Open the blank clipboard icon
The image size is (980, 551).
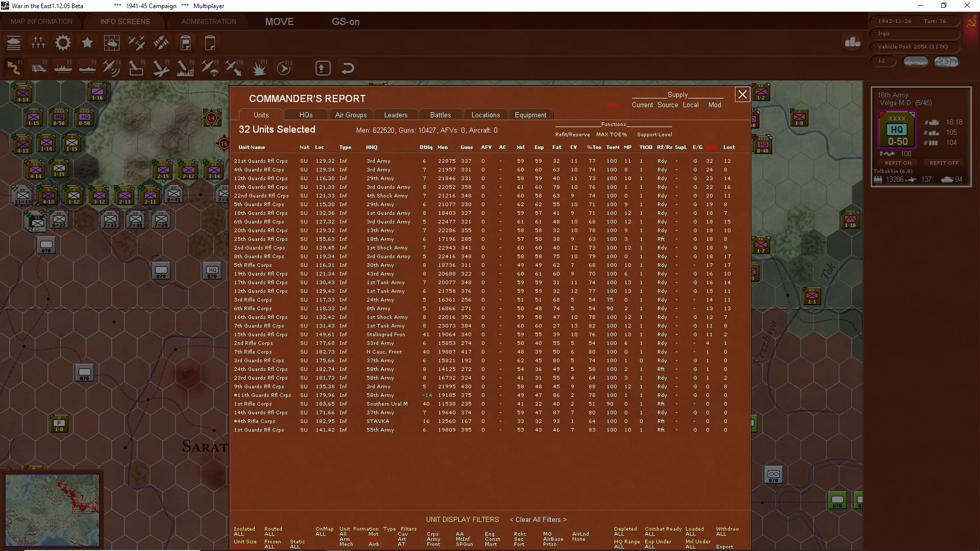[x=210, y=43]
